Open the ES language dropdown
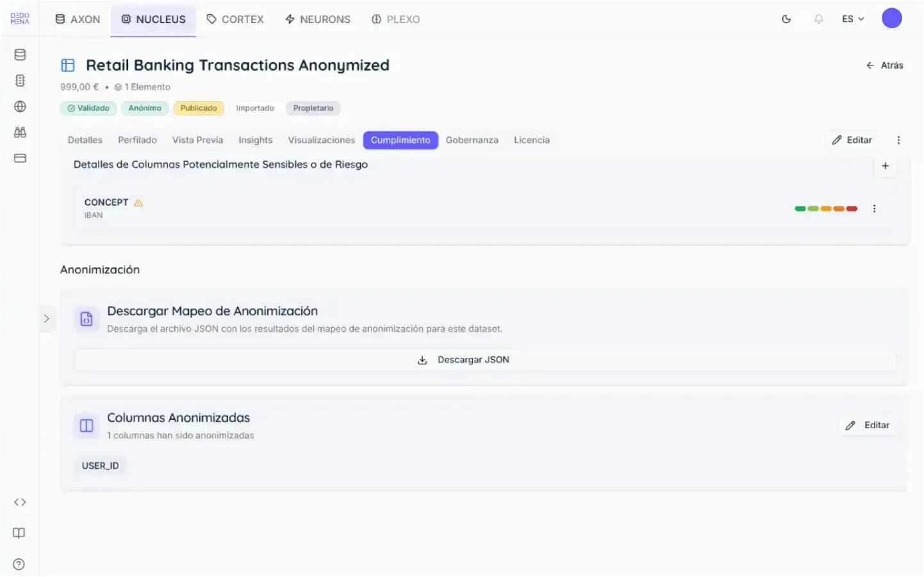This screenshot has height=577, width=924. point(853,19)
